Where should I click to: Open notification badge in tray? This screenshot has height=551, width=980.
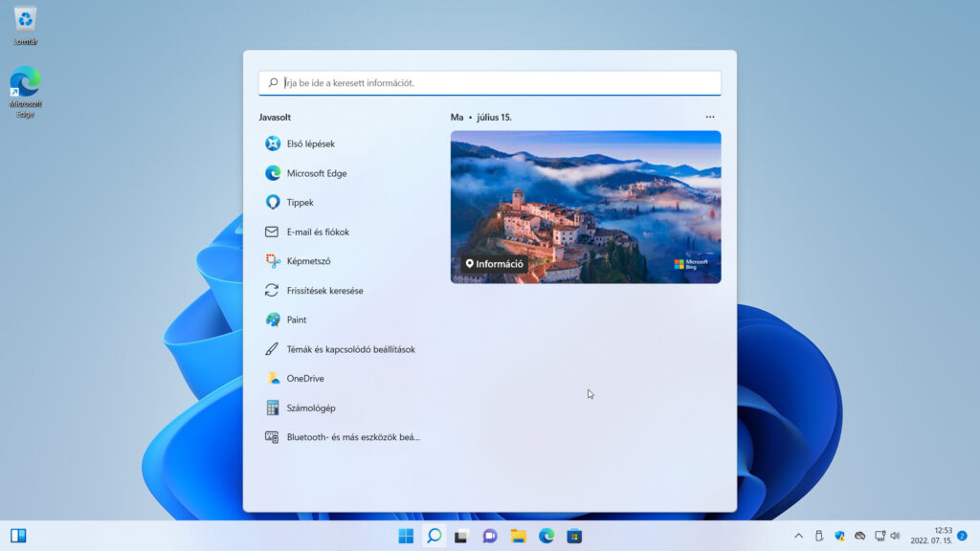pyautogui.click(x=963, y=536)
